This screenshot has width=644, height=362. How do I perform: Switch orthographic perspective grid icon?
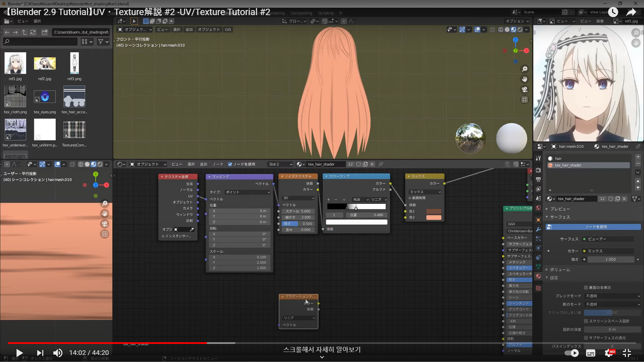(x=525, y=100)
